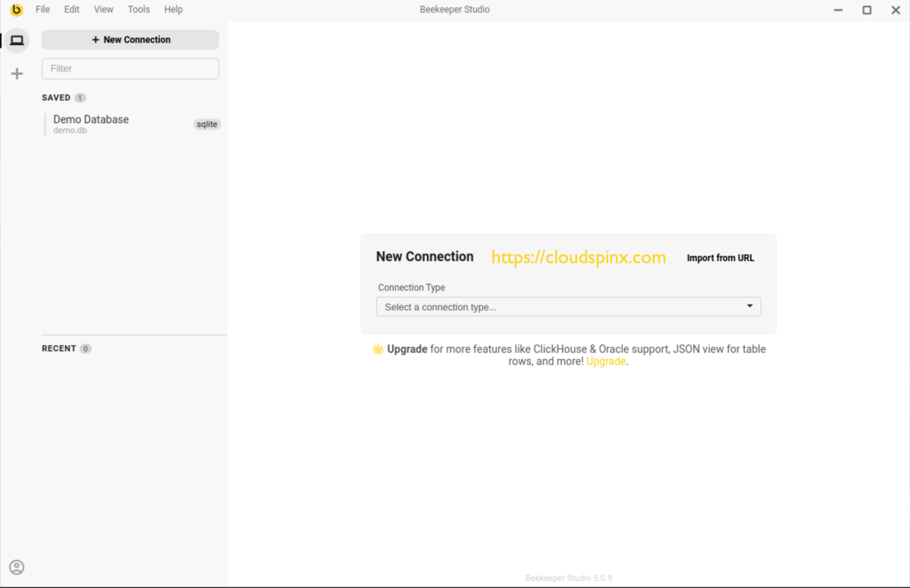The height and width of the screenshot is (588, 910).
Task: Click the cloudspinx.com link
Action: click(x=578, y=257)
